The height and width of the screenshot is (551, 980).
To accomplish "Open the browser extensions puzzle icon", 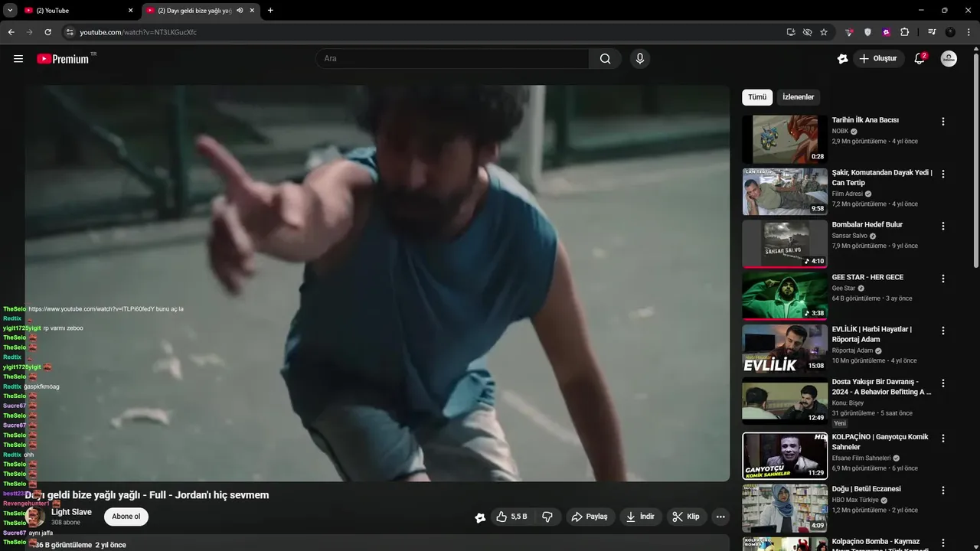I will tap(904, 32).
